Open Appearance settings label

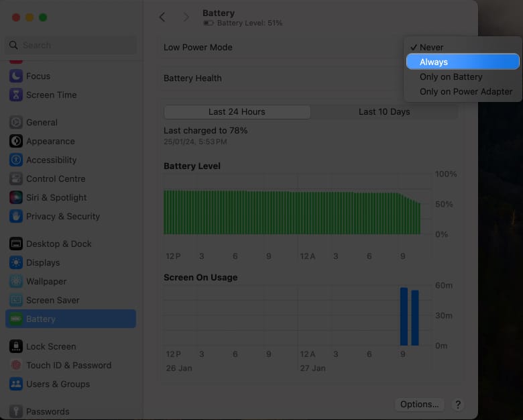(50, 141)
